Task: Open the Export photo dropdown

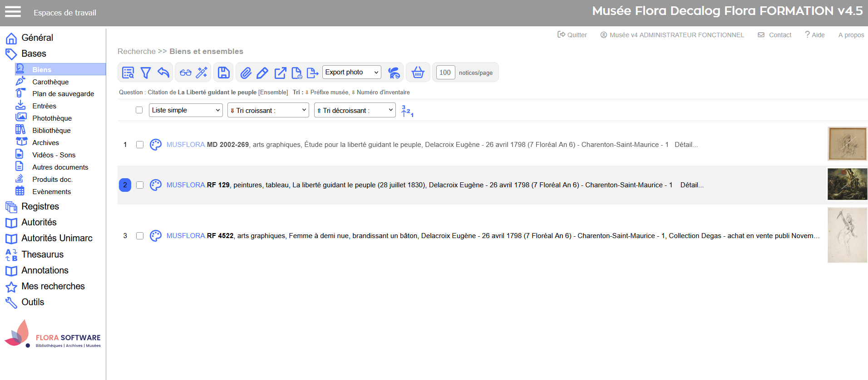Action: point(352,72)
